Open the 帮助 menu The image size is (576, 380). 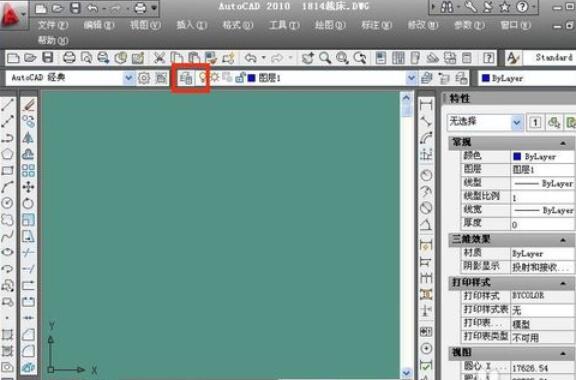tap(53, 40)
